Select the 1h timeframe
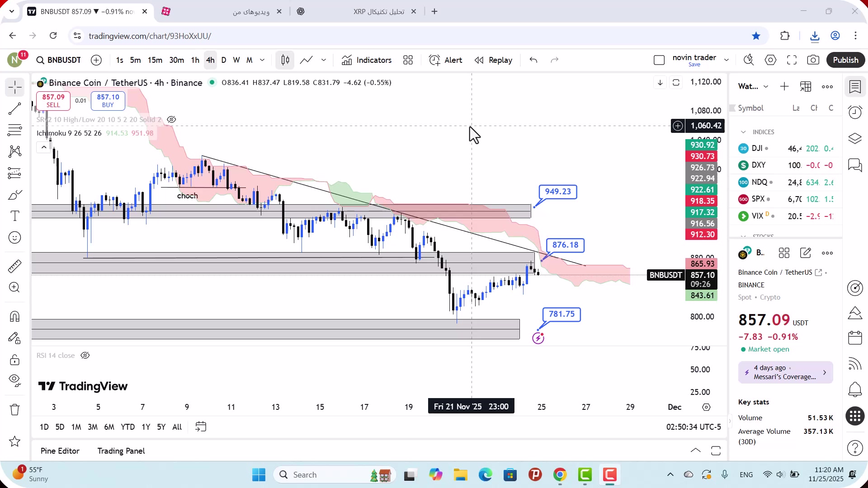The height and width of the screenshot is (488, 868). point(195,60)
